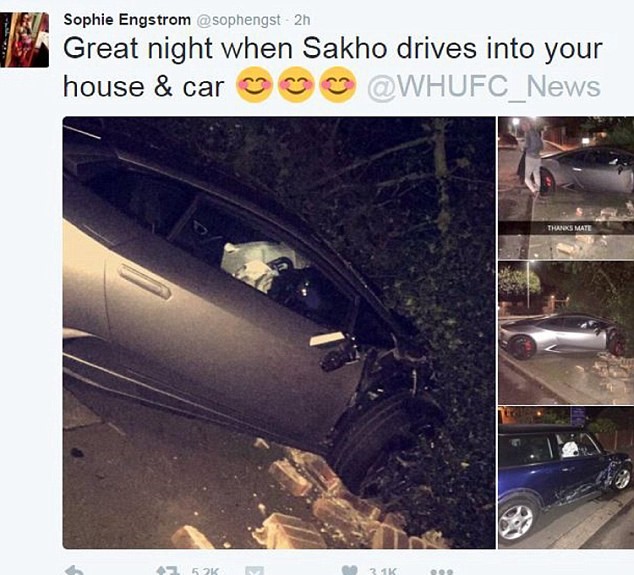This screenshot has width=634, height=575.
Task: Click the first blushing smiley emoji
Action: pyautogui.click(x=254, y=85)
